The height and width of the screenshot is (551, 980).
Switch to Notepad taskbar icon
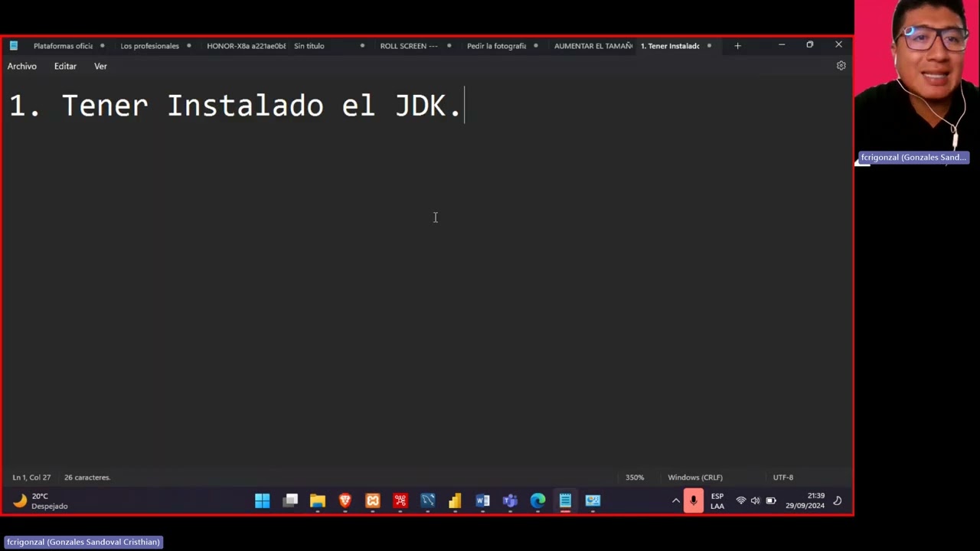(566, 501)
